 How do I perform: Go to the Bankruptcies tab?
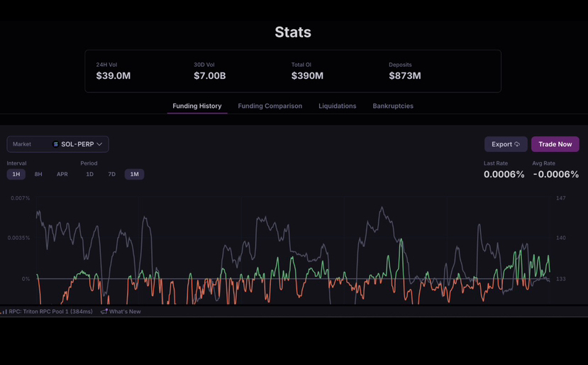coord(393,106)
